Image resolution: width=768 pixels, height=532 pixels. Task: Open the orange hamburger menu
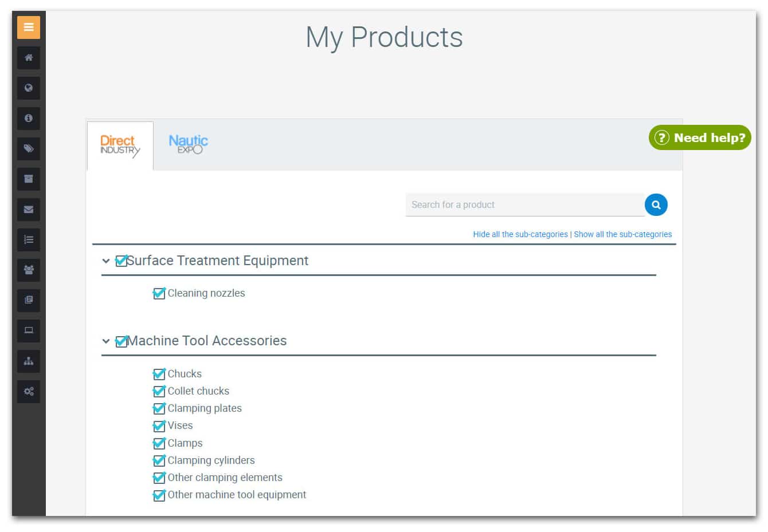(29, 27)
